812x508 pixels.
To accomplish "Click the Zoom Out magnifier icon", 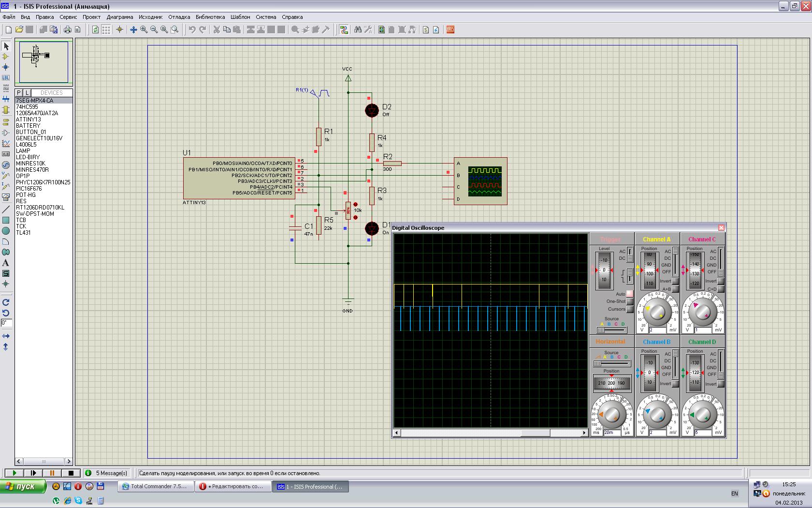I will 154,30.
